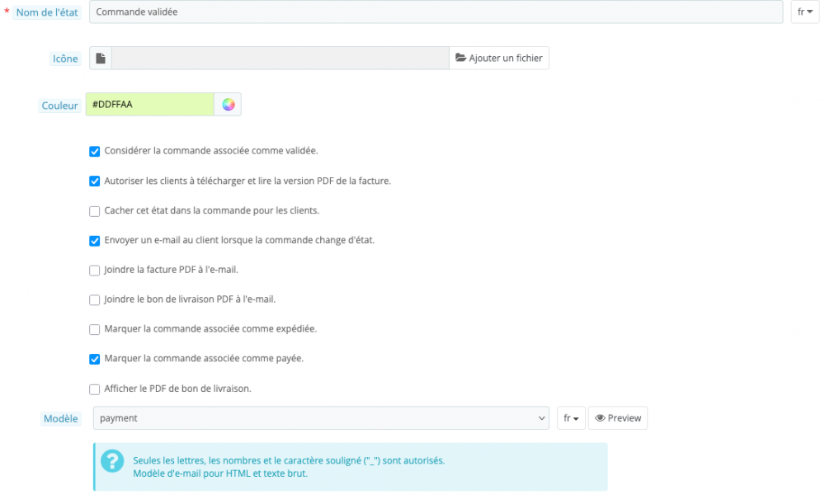Screen dimensions: 825x504
Task: Click the eye icon on the Preview button
Action: (601, 417)
